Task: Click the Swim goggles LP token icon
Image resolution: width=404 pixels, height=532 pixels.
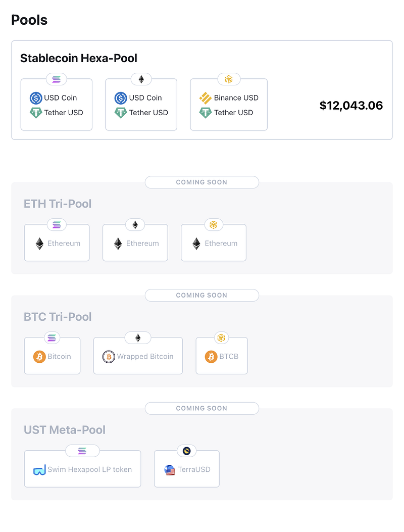Action: (39, 470)
